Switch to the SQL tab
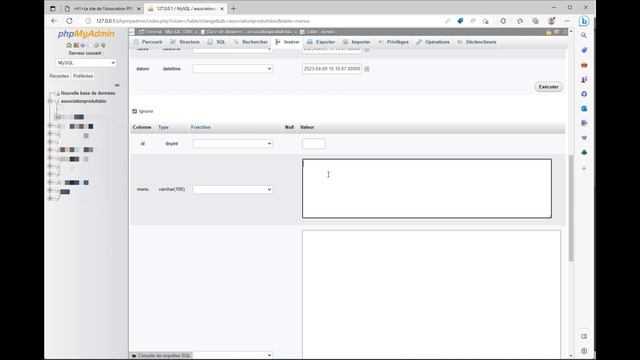Image resolution: width=640 pixels, height=360 pixels. (x=216, y=42)
